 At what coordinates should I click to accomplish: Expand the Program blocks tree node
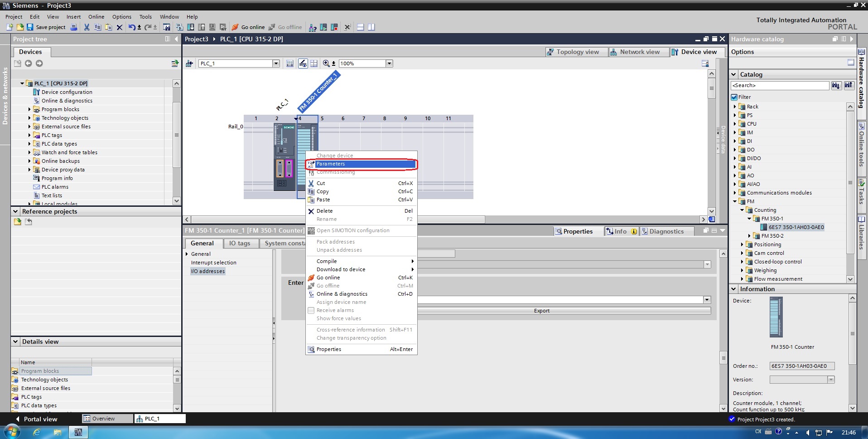pos(29,109)
